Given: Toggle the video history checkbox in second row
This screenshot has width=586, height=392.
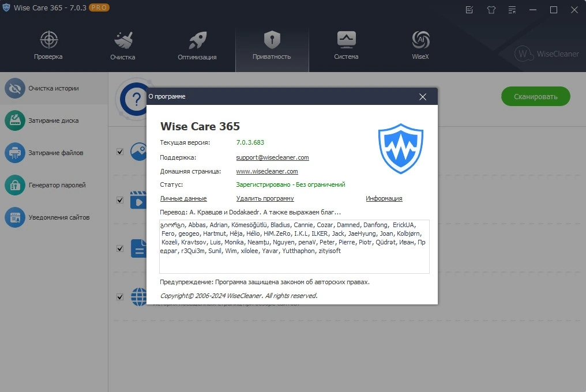Looking at the screenshot, I should tap(120, 200).
